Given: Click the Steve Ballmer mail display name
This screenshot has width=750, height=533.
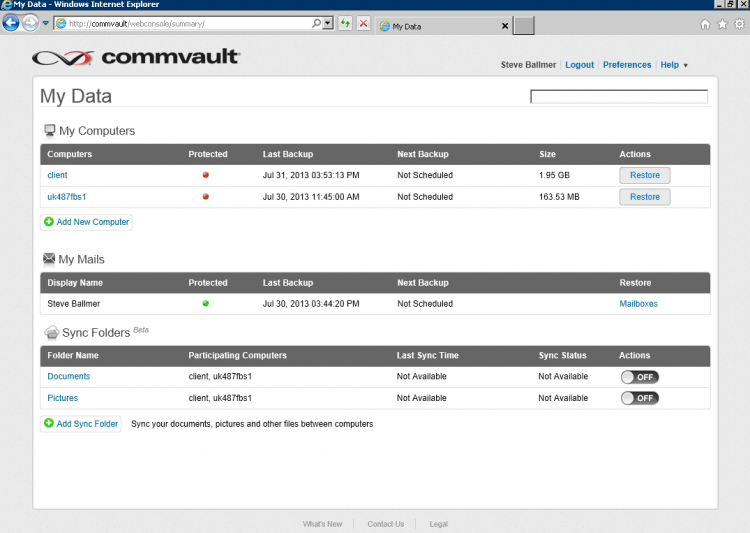Looking at the screenshot, I should pos(74,304).
